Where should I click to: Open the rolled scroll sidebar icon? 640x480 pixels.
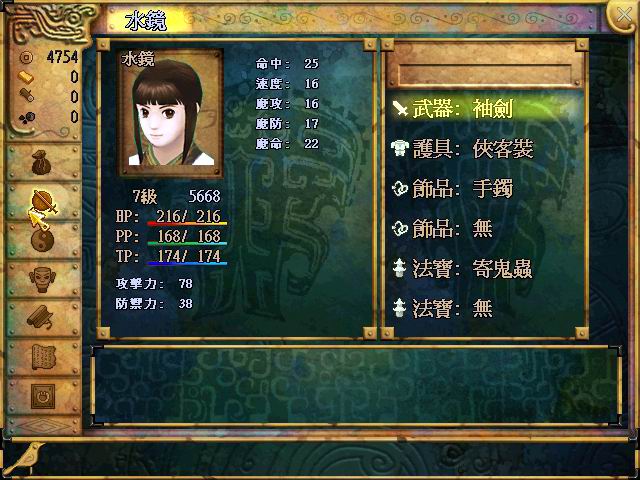(x=41, y=318)
